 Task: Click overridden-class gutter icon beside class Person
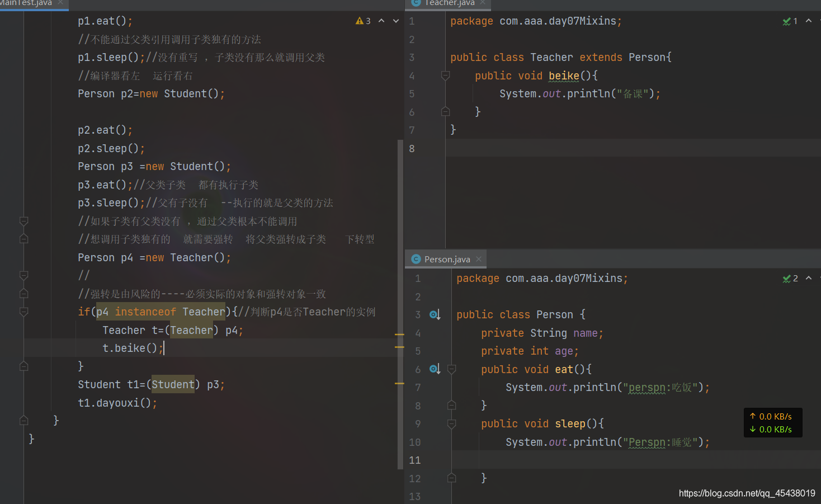click(435, 315)
